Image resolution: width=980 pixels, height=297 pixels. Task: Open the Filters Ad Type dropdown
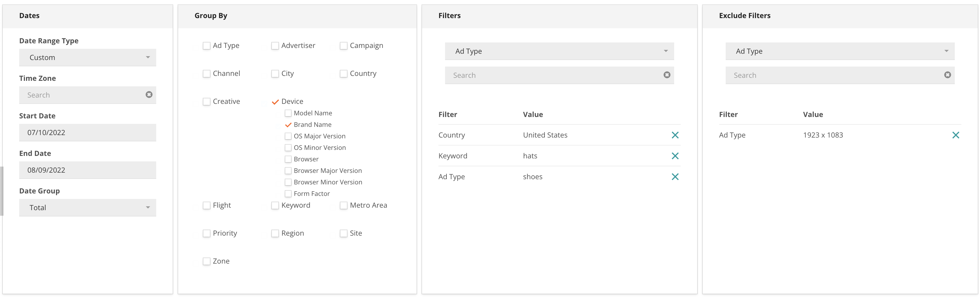tap(559, 51)
